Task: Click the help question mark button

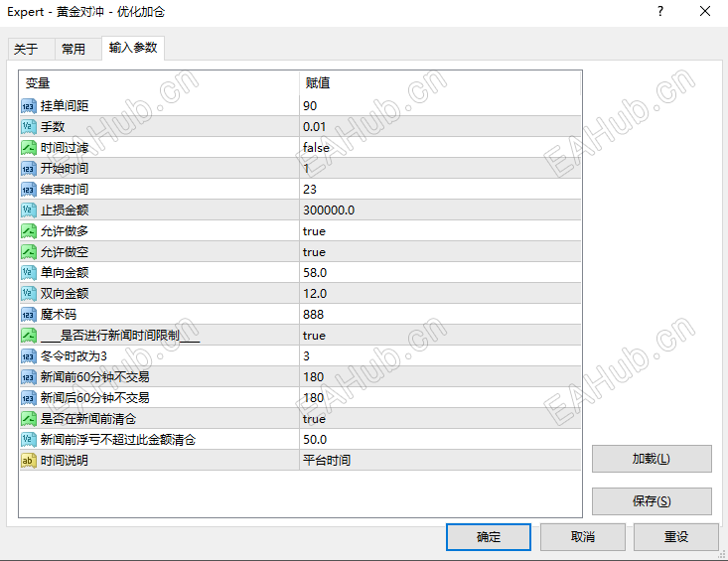Action: pyautogui.click(x=660, y=11)
